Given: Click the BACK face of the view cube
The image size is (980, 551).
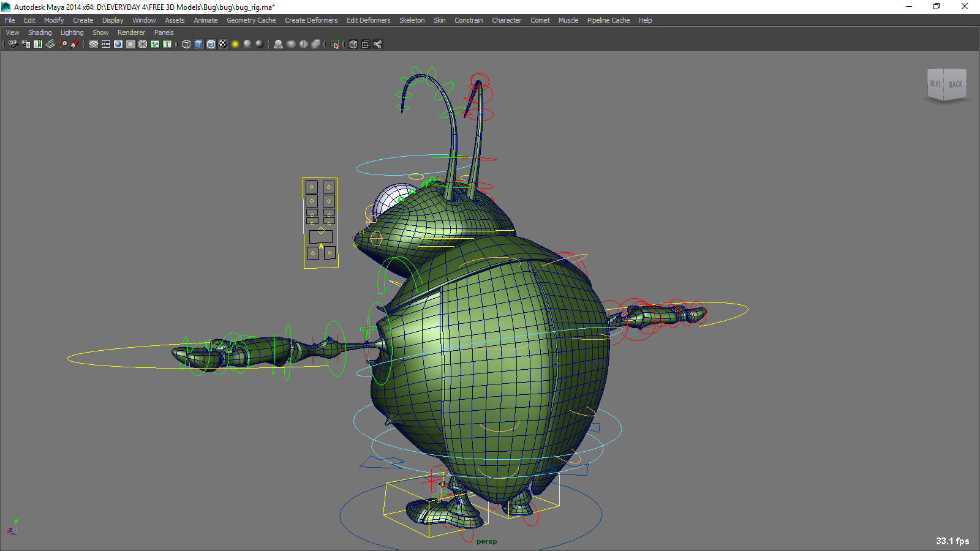Looking at the screenshot, I should coord(955,84).
